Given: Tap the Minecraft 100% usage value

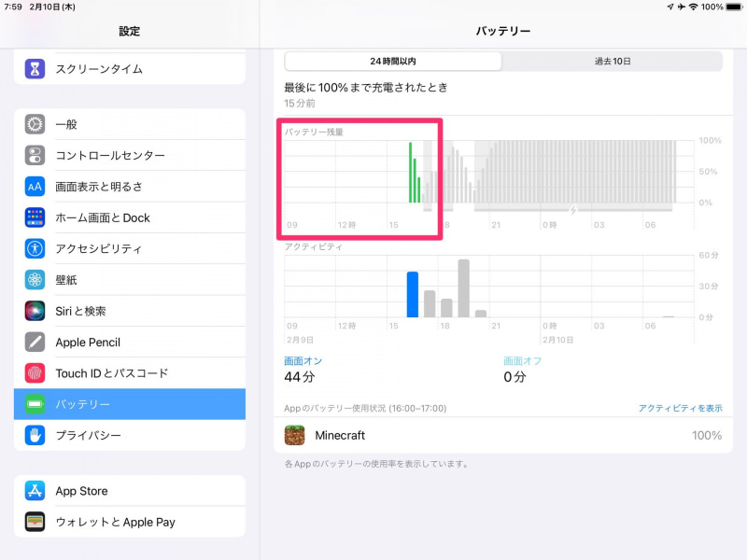Looking at the screenshot, I should tap(707, 435).
